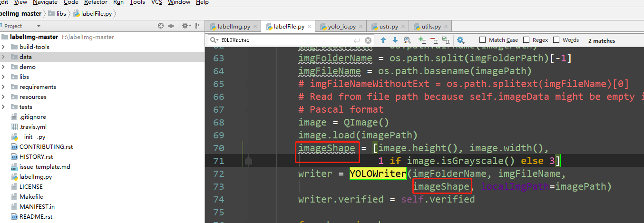Open the Project view dropdown
644x223 pixels.
tap(39, 26)
